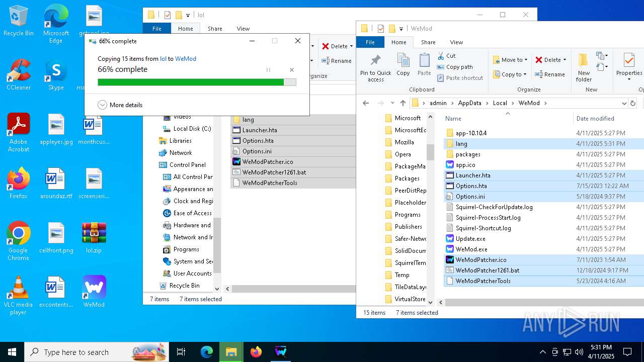Select VLC media player desktop icon
This screenshot has width=644, height=362.
tap(18, 296)
